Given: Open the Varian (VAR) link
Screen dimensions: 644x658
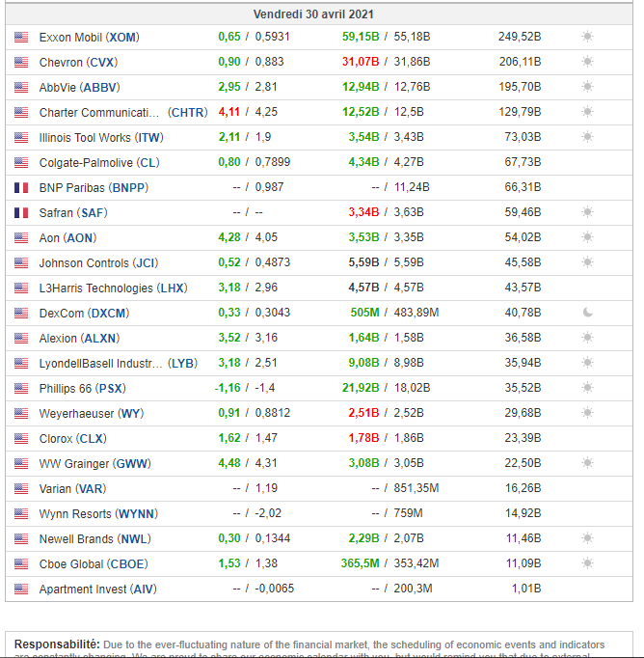Looking at the screenshot, I should click(x=72, y=489).
